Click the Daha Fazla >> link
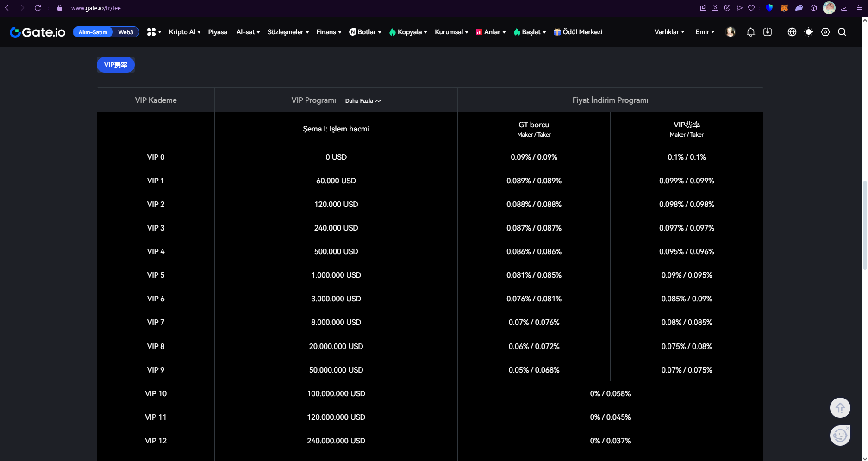Viewport: 868px width, 461px height. (363, 100)
